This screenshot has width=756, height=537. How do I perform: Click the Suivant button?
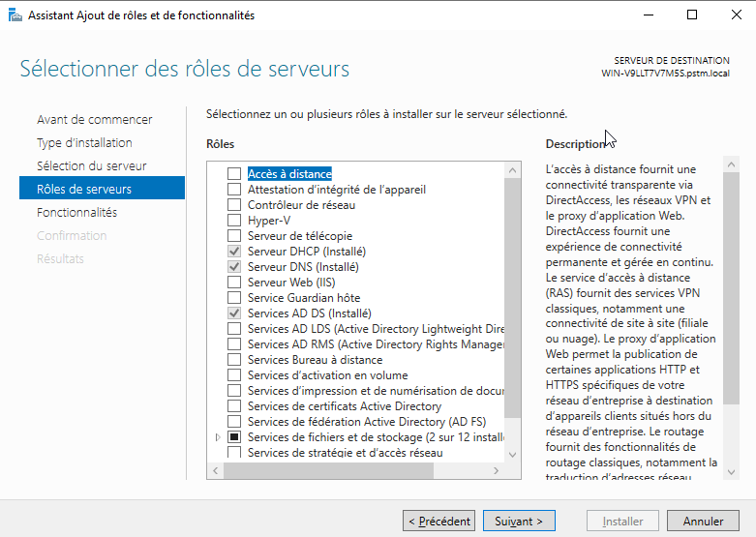point(519,522)
